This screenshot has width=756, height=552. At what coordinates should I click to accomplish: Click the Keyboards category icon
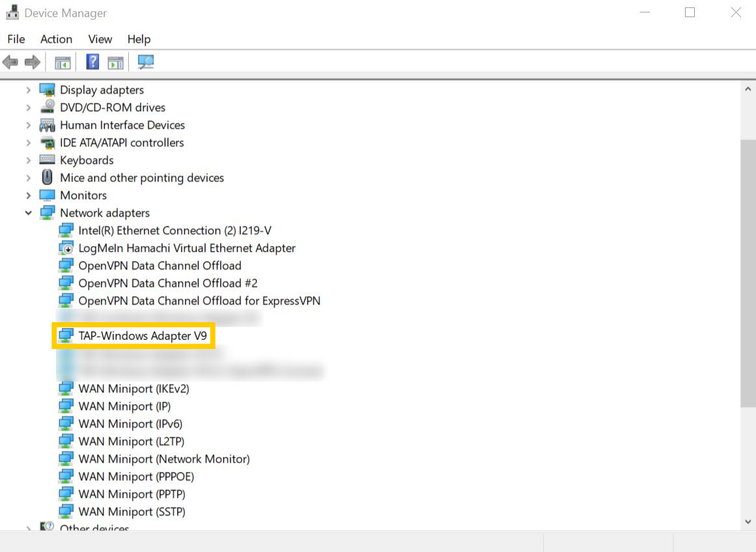coord(48,159)
